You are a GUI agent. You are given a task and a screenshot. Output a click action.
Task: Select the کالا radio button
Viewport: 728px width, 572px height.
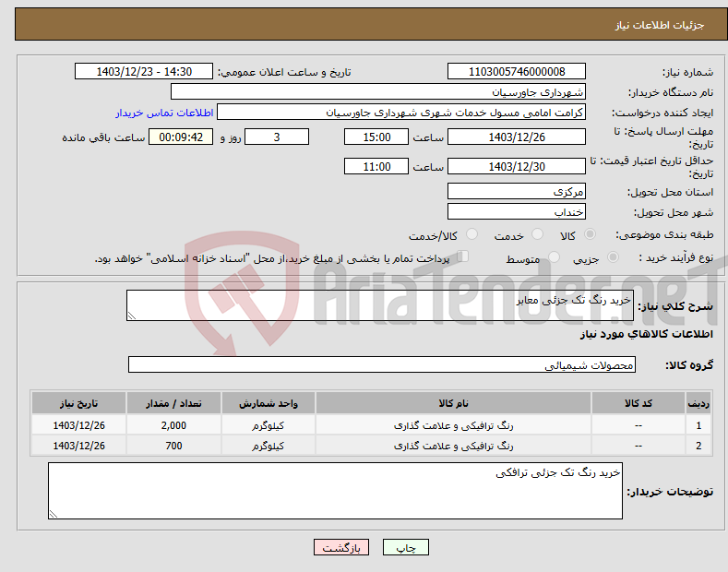590,234
